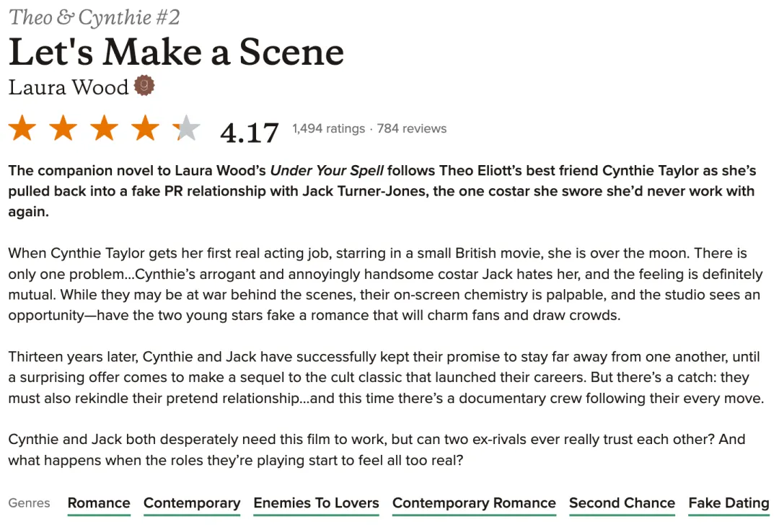Select the Contemporary genre tag
The width and height of the screenshot is (779, 532).
(x=192, y=503)
